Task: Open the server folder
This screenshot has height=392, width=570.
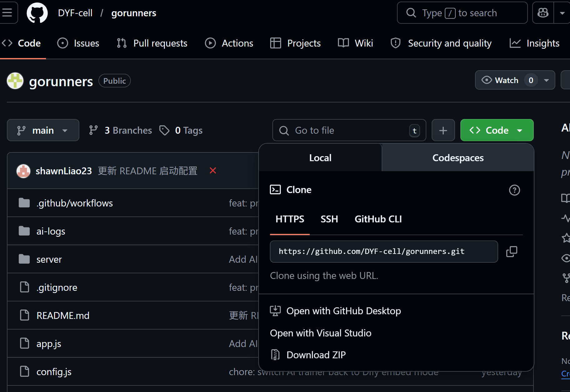Action: click(49, 259)
